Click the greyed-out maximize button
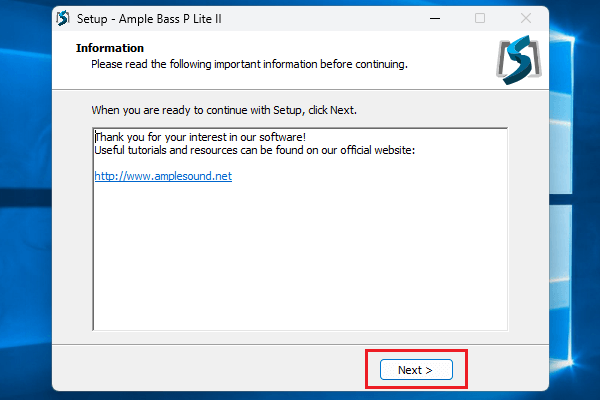Viewport: 600px width, 400px height. point(480,18)
